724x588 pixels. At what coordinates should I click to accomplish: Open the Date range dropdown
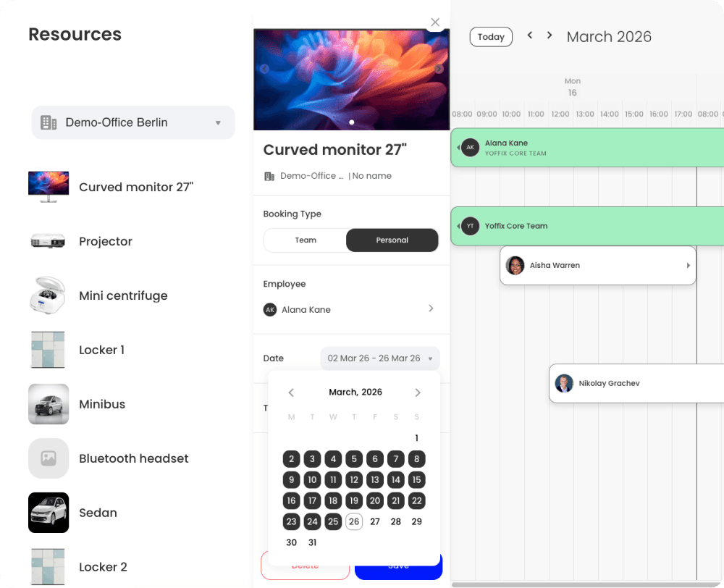point(379,358)
